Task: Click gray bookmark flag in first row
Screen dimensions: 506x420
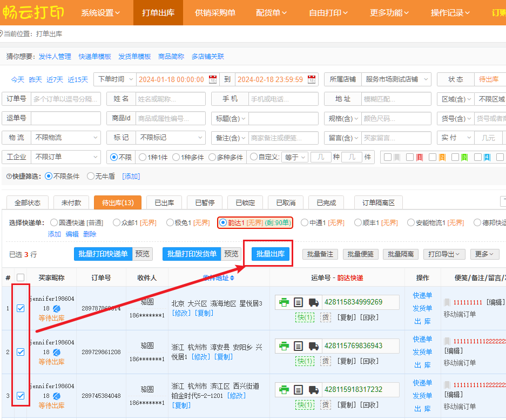Action: (447, 302)
